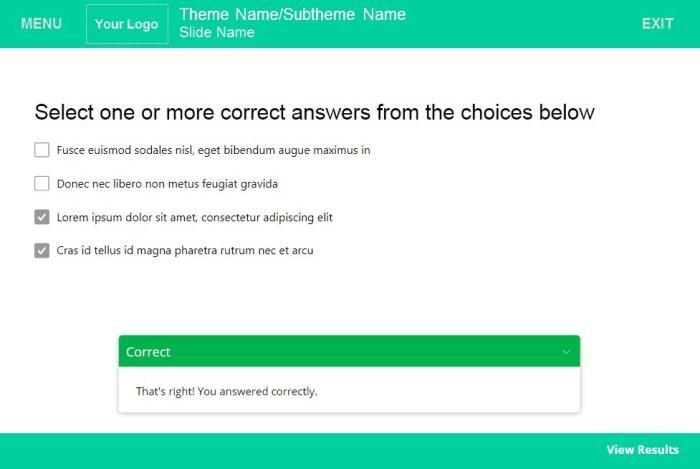Click View Results in the footer
Screen dimensions: 700x469
point(642,450)
